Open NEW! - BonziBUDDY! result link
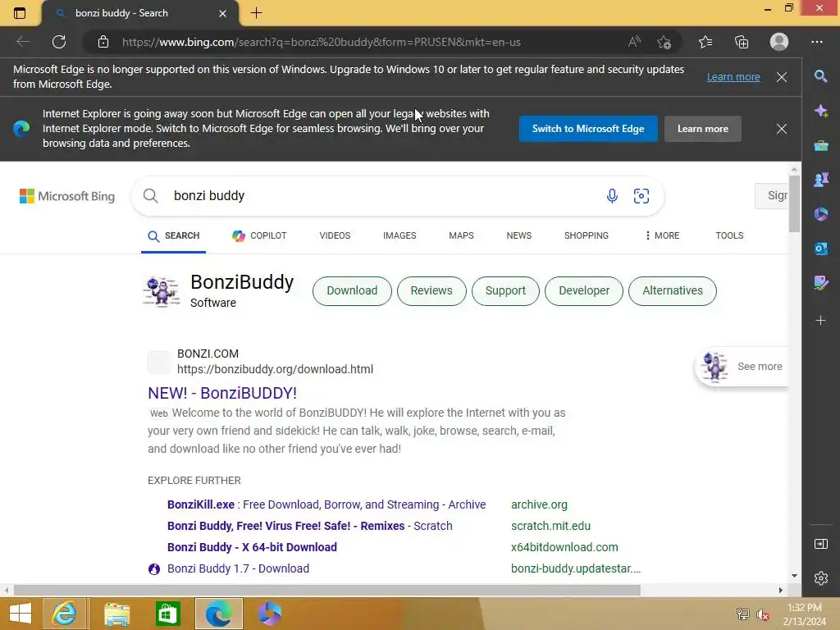This screenshot has width=840, height=630. click(x=222, y=393)
